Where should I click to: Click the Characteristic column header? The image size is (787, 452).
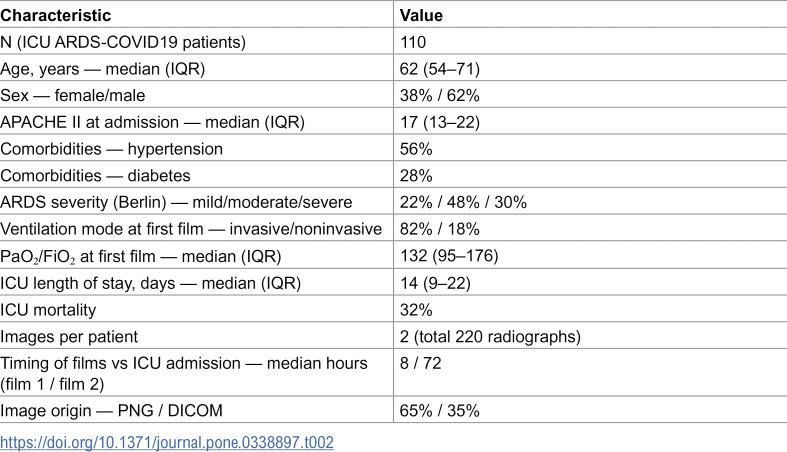[55, 15]
